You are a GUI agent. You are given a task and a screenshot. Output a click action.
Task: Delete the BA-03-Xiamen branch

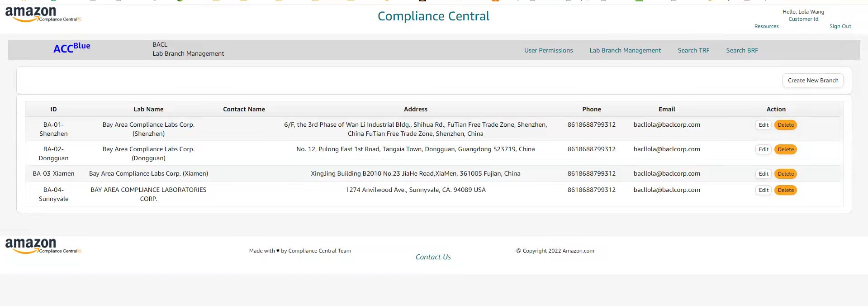coord(786,174)
